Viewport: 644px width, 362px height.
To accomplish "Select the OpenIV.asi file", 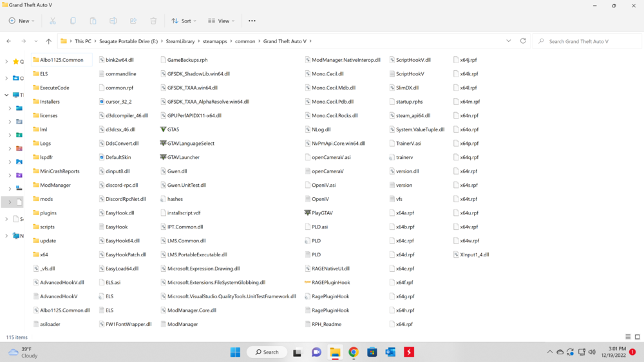I will (320, 186).
